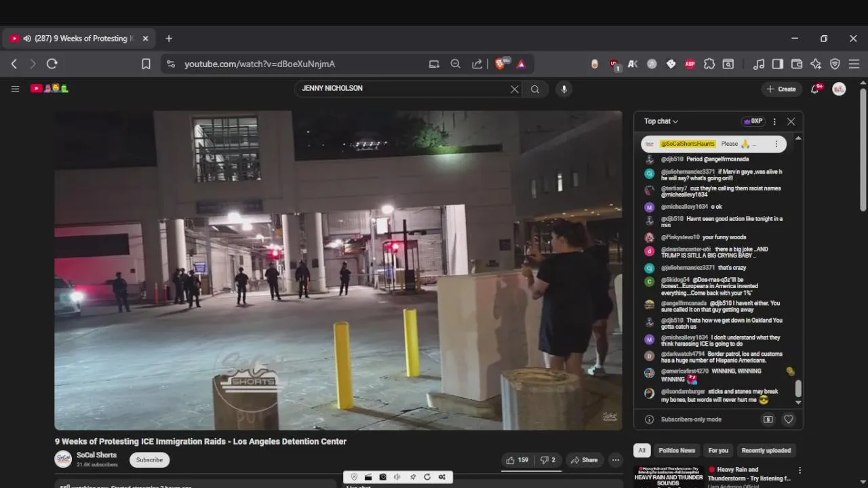Open the AK extension icon
This screenshot has height=488, width=868.
click(633, 64)
